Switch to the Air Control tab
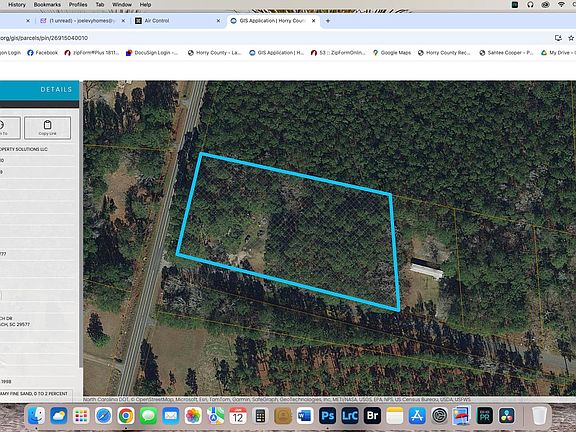This screenshot has height=432, width=576. point(176,21)
